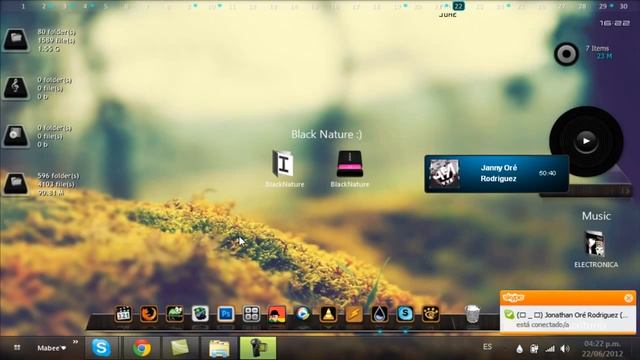Select day 1 on the calendar strip
Viewport: 640px width, 360px height.
[23, 6]
